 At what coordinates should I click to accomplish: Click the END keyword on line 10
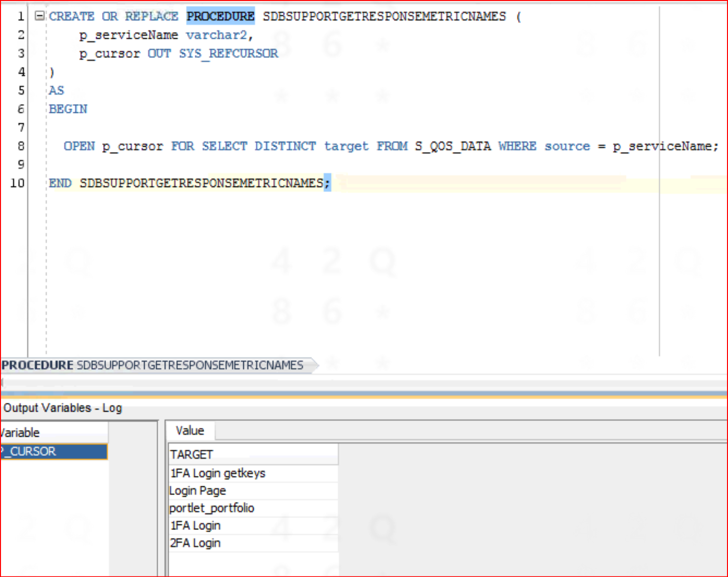click(60, 184)
